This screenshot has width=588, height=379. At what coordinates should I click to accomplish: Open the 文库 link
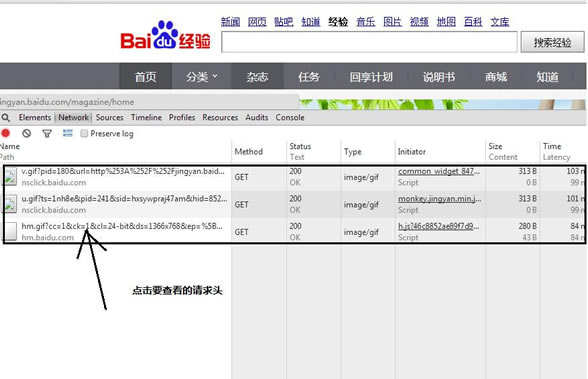pyautogui.click(x=500, y=22)
